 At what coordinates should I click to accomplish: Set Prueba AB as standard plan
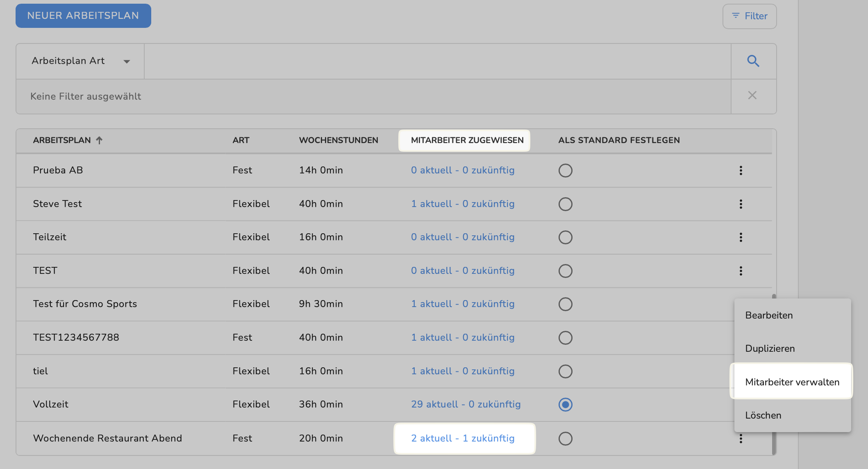pos(565,171)
